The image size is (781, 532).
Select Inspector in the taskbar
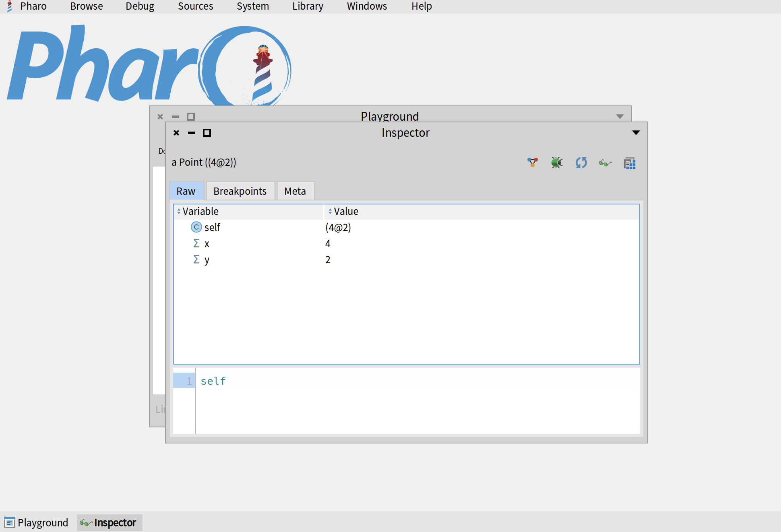tap(110, 523)
